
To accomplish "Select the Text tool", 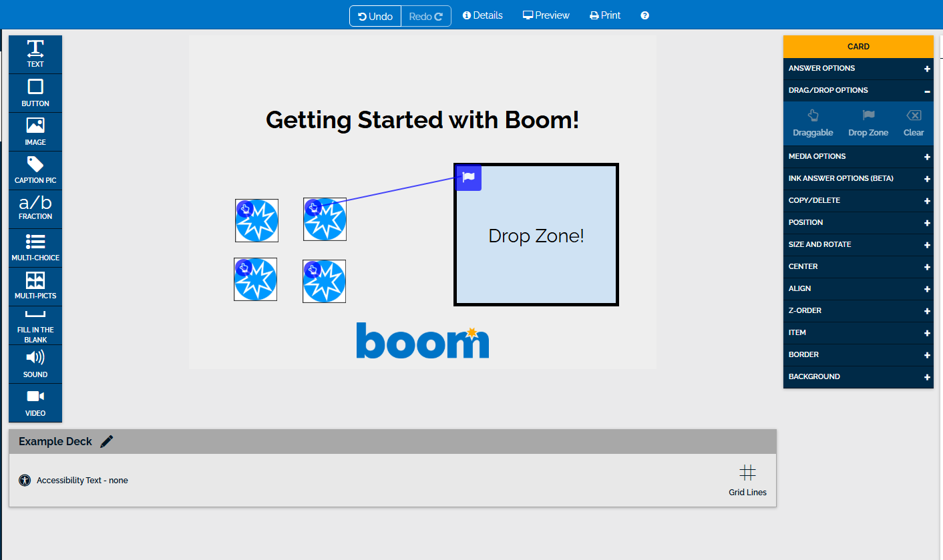I will (35, 54).
